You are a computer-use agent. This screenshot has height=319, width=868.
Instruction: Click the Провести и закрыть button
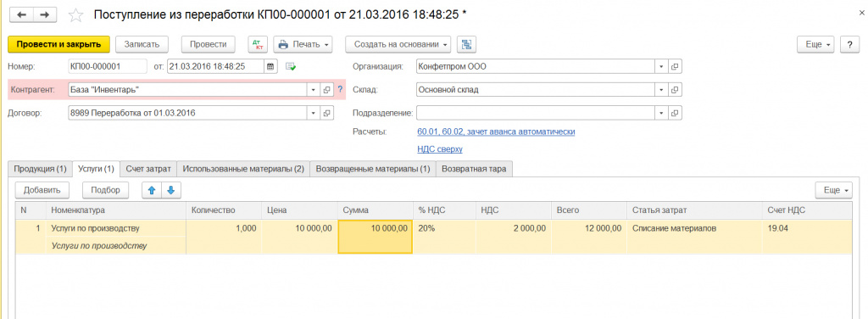point(58,44)
